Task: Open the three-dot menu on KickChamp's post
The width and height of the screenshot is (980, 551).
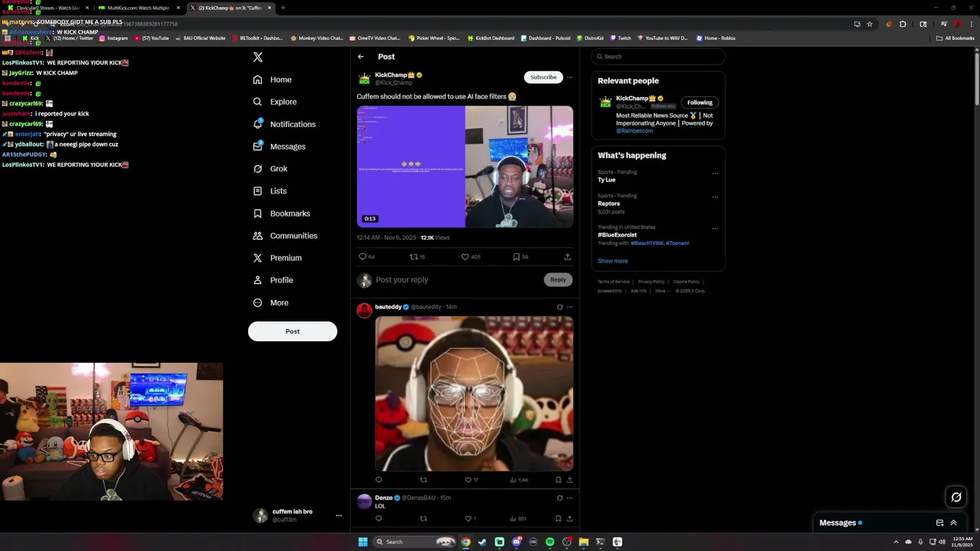Action: 569,77
